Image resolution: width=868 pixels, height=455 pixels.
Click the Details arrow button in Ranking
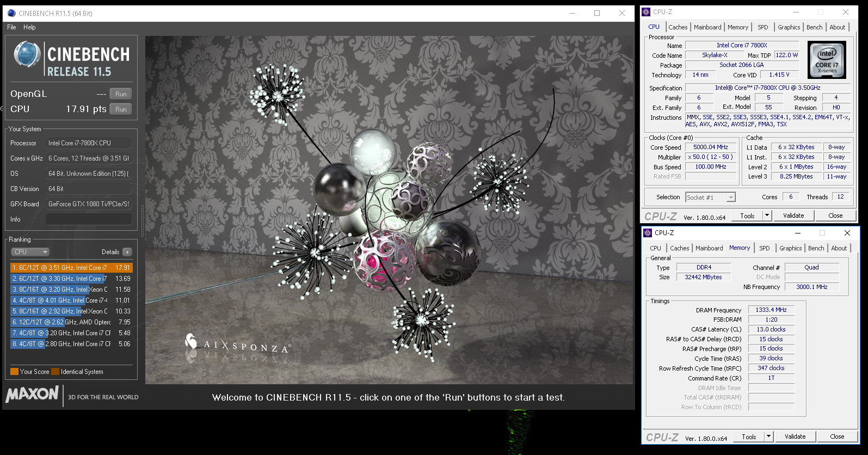(x=127, y=252)
